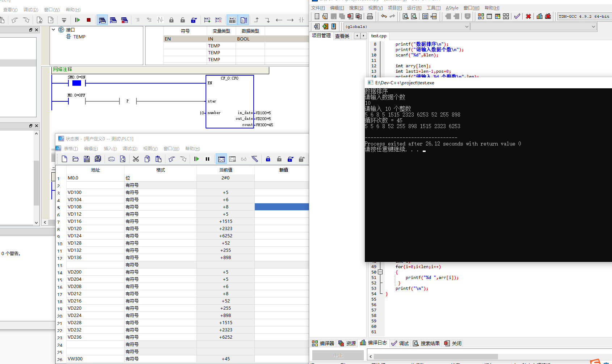This screenshot has width=612, height=364.
Task: Open 调试(D) menu in status chart window
Action: point(130,149)
